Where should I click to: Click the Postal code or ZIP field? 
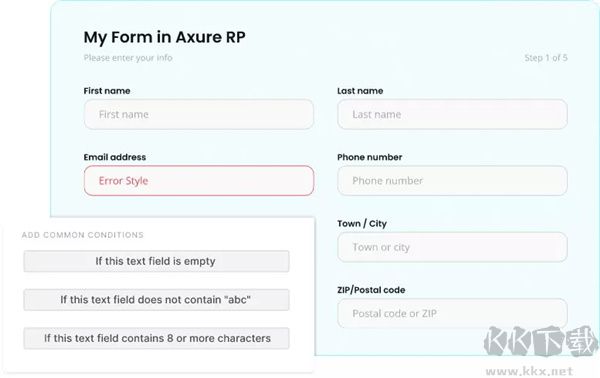point(452,313)
